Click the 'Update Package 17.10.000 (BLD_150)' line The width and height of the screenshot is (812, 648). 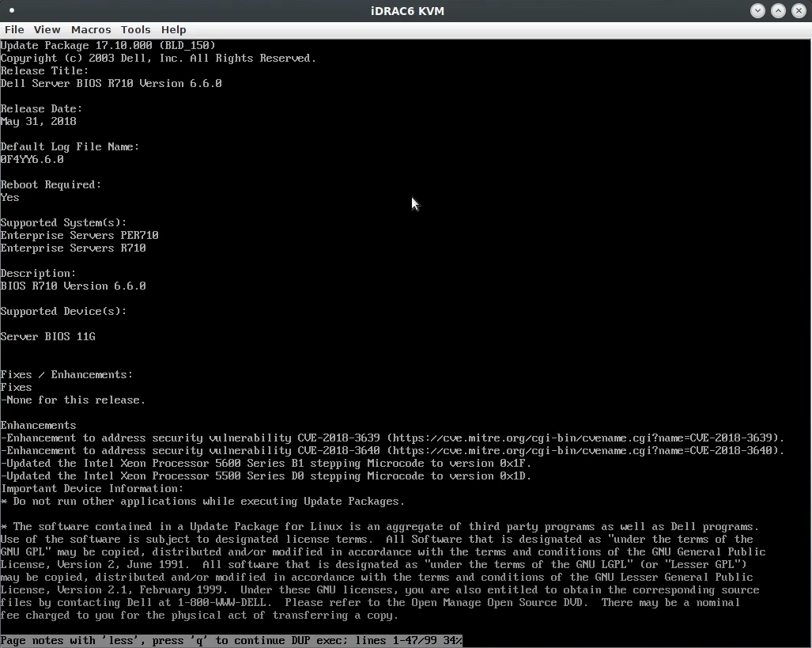coord(108,46)
